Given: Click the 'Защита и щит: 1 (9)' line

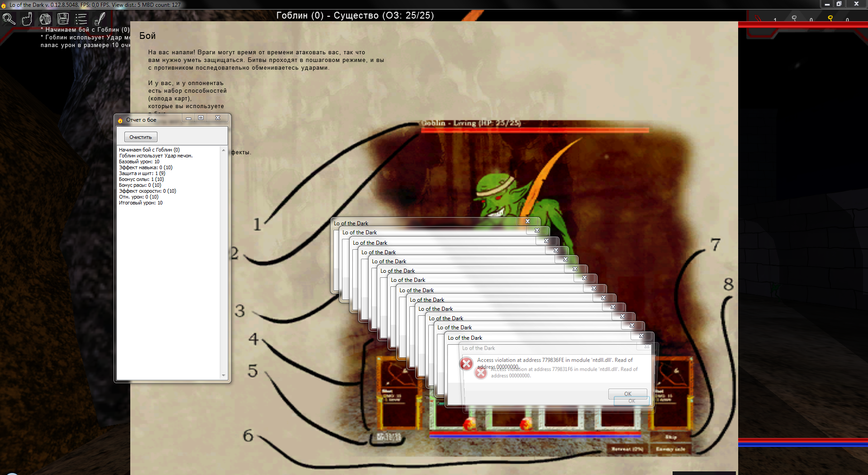Looking at the screenshot, I should (x=142, y=173).
